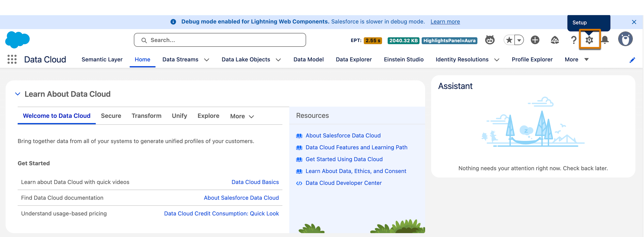Open the Semantic Layer tab

pyautogui.click(x=102, y=60)
